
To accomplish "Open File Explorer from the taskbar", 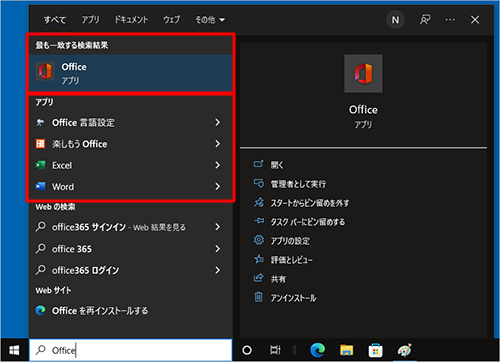I will coord(346,350).
